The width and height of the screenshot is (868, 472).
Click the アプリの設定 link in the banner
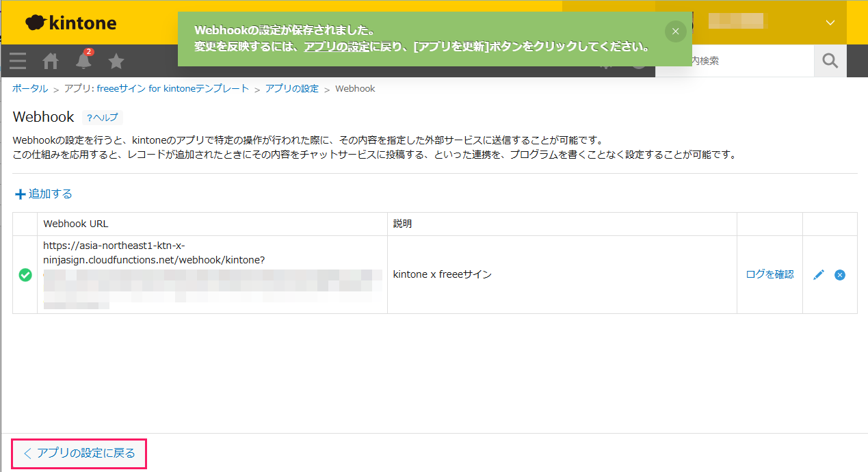[x=337, y=47]
